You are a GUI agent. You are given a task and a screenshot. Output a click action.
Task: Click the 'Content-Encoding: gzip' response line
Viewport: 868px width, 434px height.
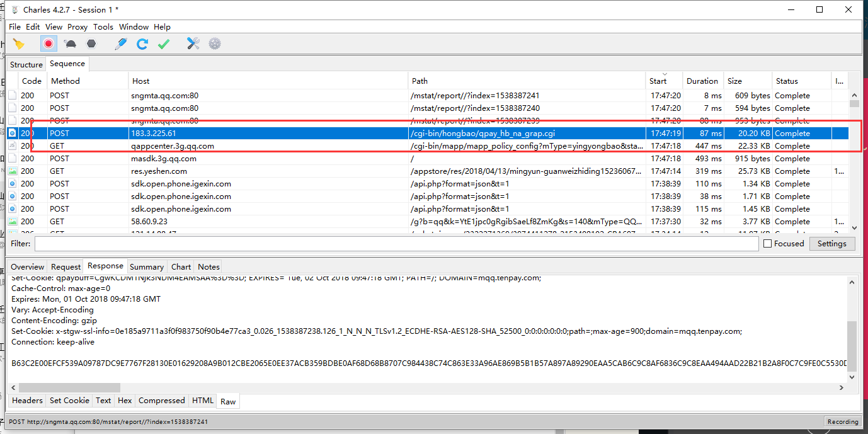(x=54, y=321)
